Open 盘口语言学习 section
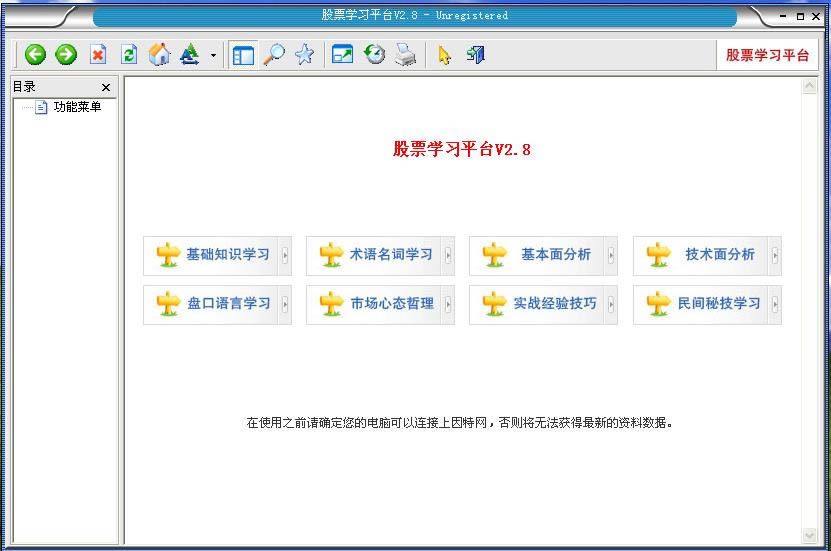Screen dimensions: 831x551 (x=217, y=304)
